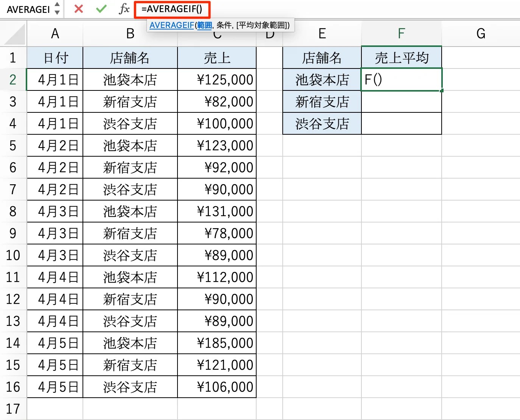Viewport: 520px width, 420px height.
Task: Select row 1 header
Action: click(13, 58)
